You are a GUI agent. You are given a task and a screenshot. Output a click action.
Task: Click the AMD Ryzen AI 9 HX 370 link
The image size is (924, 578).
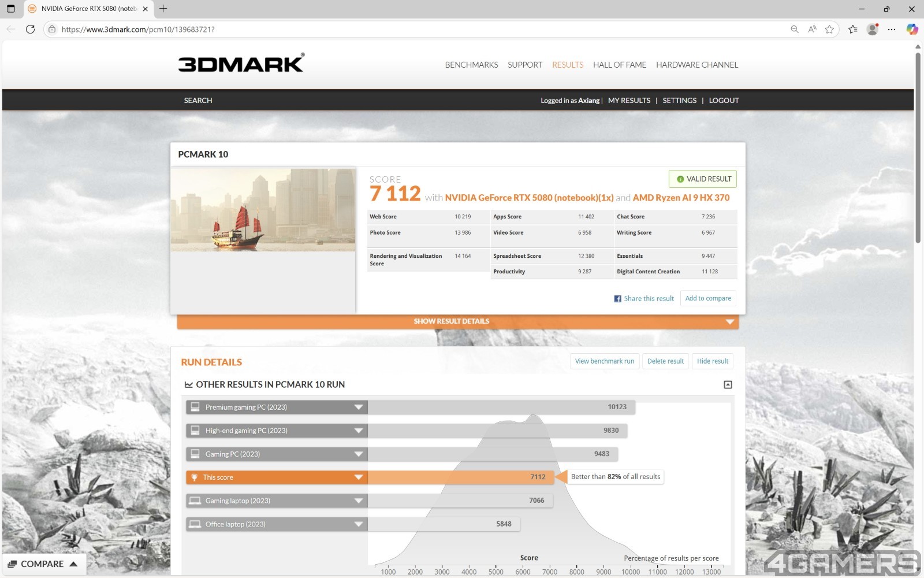681,198
